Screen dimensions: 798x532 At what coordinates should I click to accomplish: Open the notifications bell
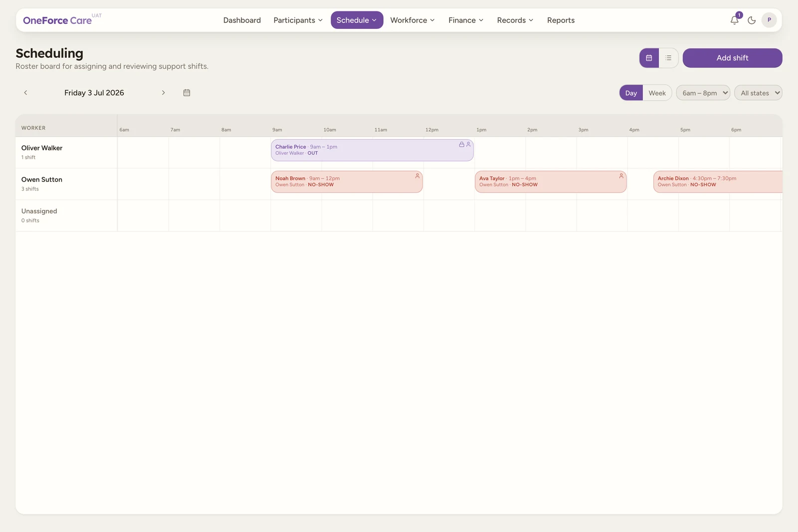734,20
